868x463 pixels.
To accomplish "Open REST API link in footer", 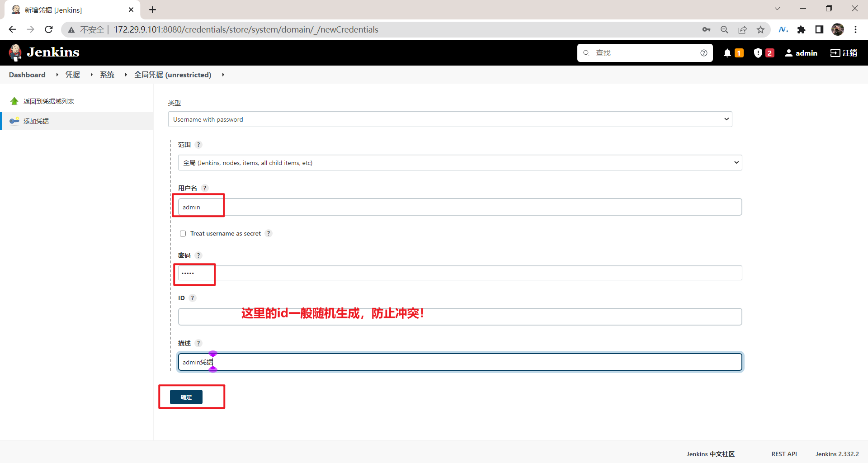I will pyautogui.click(x=784, y=454).
